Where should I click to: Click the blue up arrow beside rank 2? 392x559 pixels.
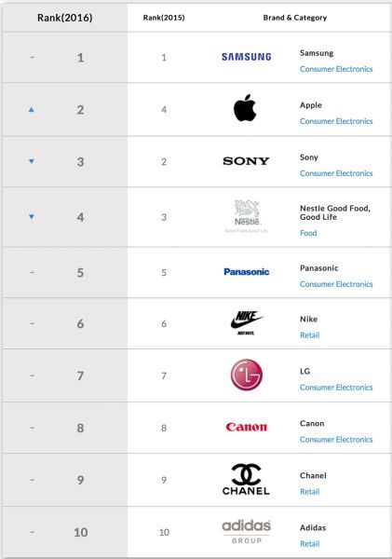click(32, 109)
